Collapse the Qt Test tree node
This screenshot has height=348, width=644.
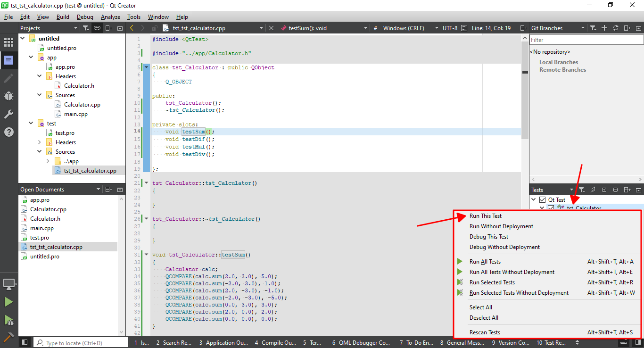(534, 200)
